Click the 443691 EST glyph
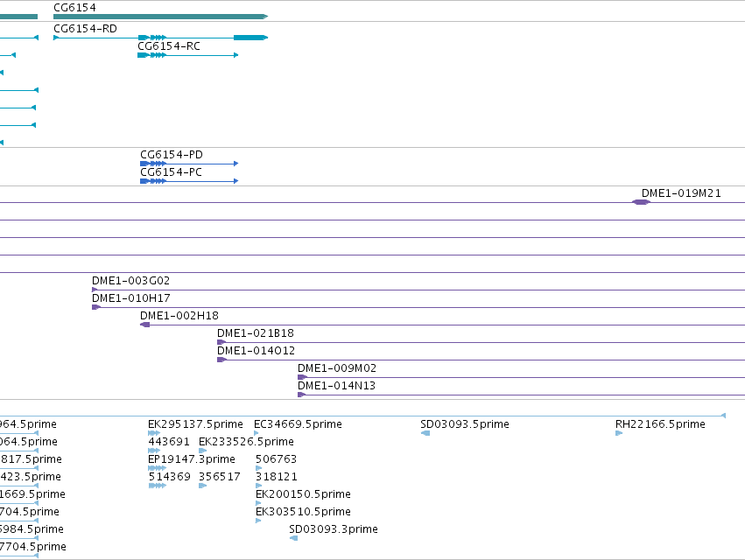The image size is (745, 560). [x=154, y=451]
